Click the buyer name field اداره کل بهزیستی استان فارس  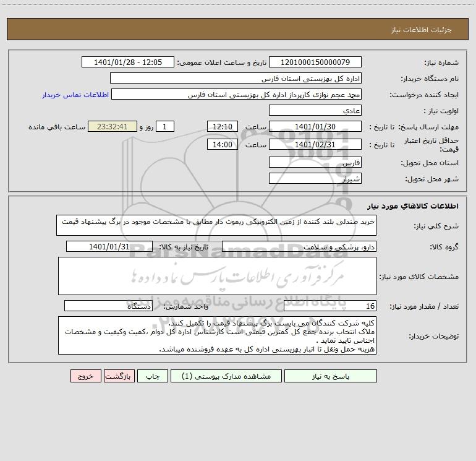pos(236,78)
